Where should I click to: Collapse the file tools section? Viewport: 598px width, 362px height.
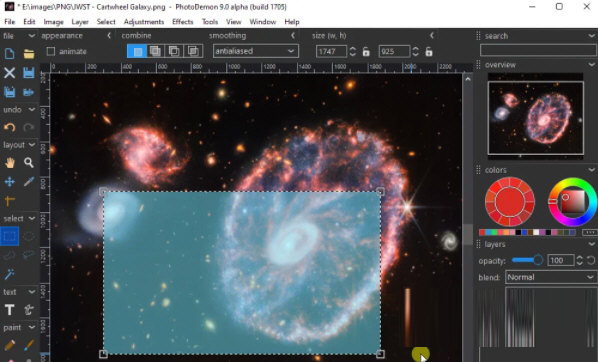[x=32, y=35]
